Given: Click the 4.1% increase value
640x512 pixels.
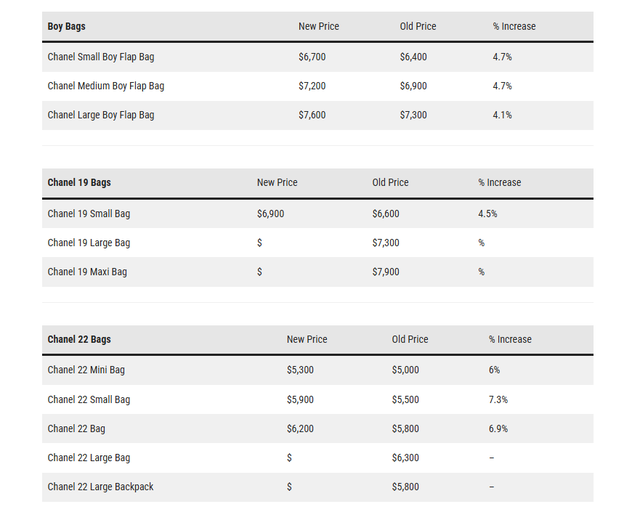Looking at the screenshot, I should 502,115.
